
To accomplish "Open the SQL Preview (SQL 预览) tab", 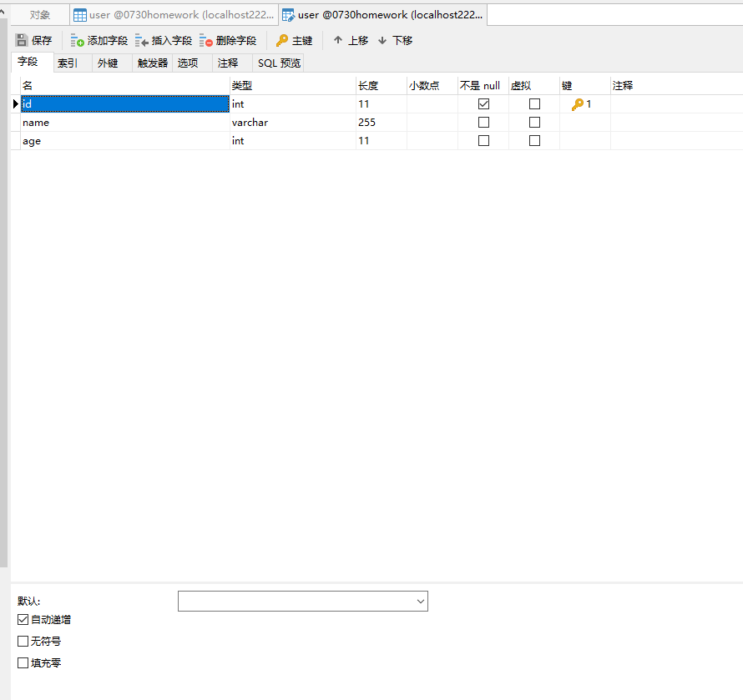I will point(279,63).
